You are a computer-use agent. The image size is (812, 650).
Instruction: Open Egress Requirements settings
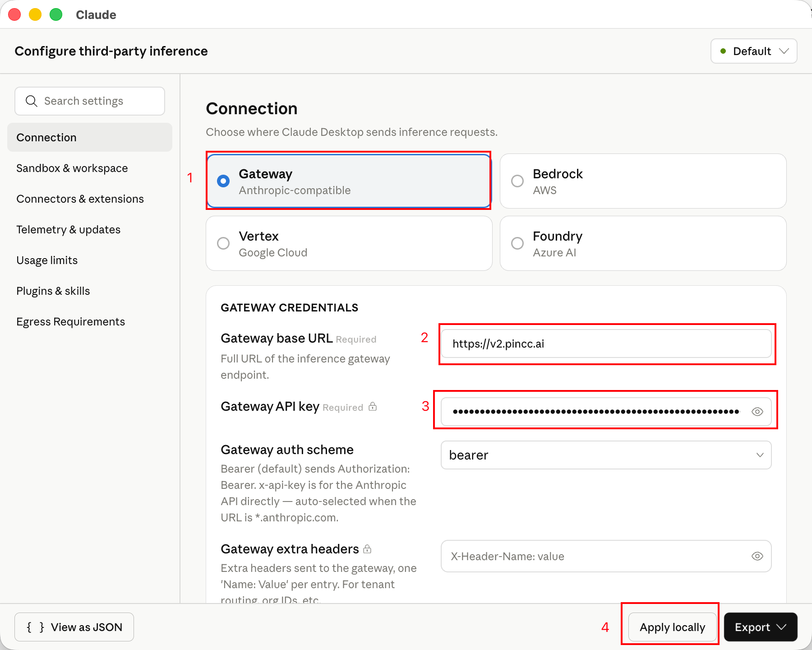pyautogui.click(x=90, y=321)
